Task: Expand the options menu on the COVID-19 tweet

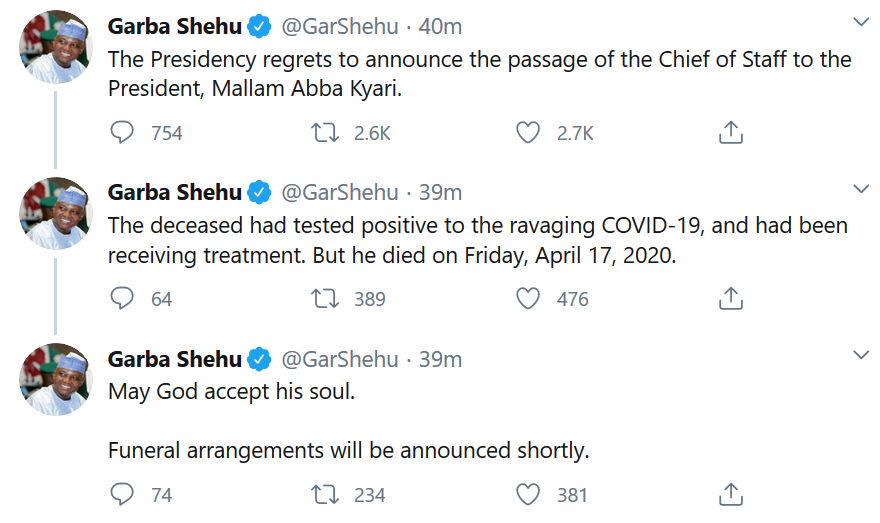Action: pyautogui.click(x=860, y=188)
